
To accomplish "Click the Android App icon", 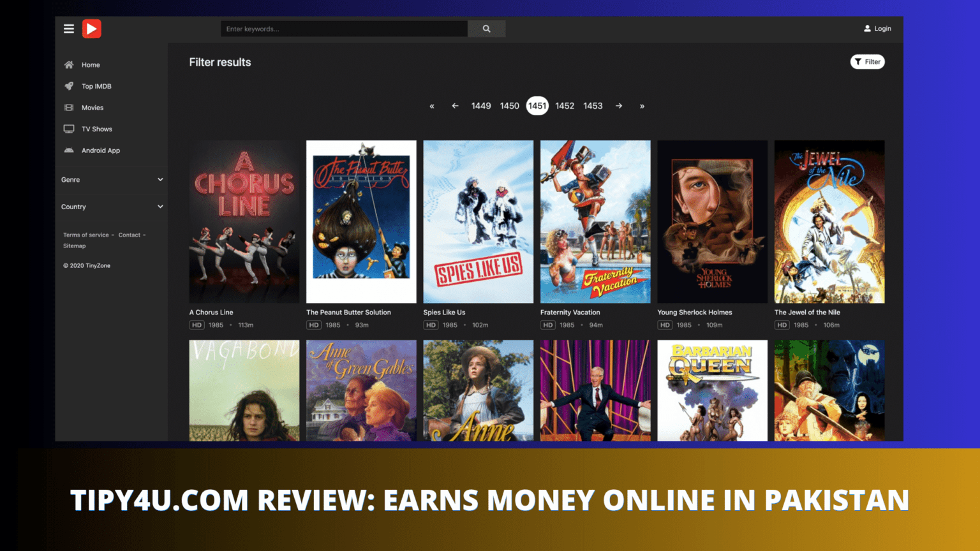I will (69, 151).
